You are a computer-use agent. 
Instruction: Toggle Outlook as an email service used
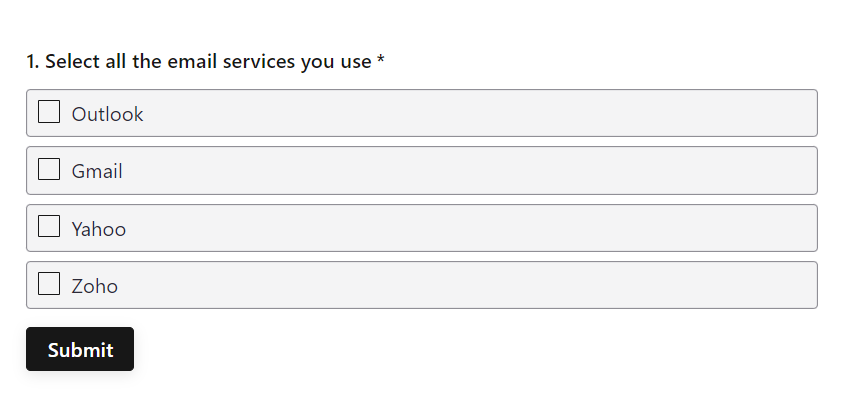click(x=49, y=112)
